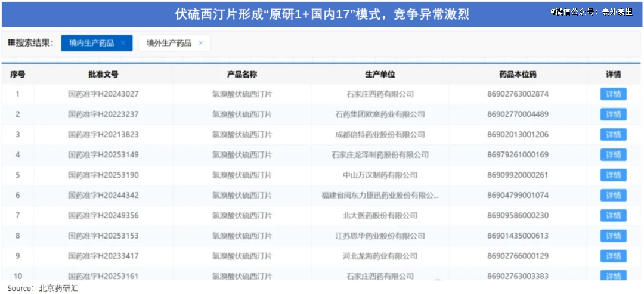Click the 详情 column header

point(613,75)
